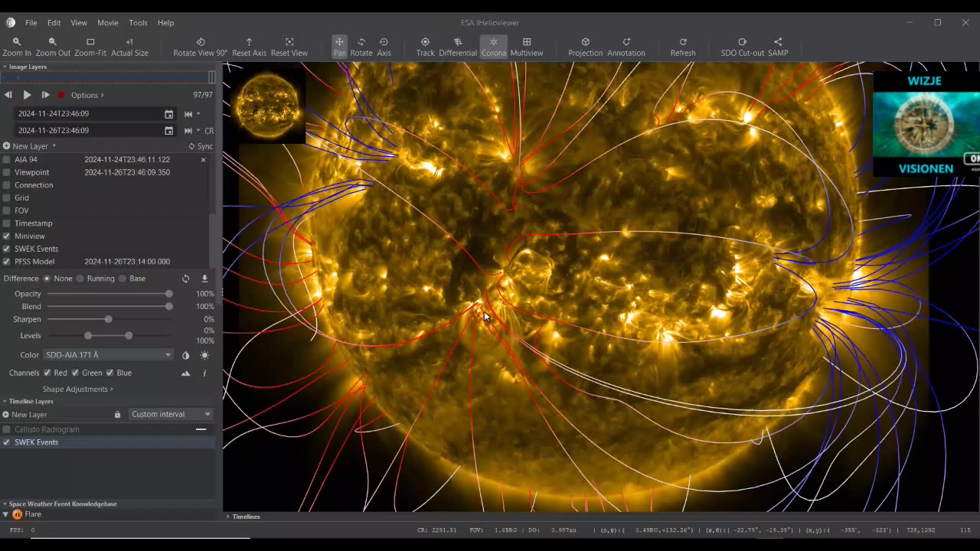Open calendar for end date 2024-11-26
Image resolution: width=980 pixels, height=551 pixels.
click(168, 131)
